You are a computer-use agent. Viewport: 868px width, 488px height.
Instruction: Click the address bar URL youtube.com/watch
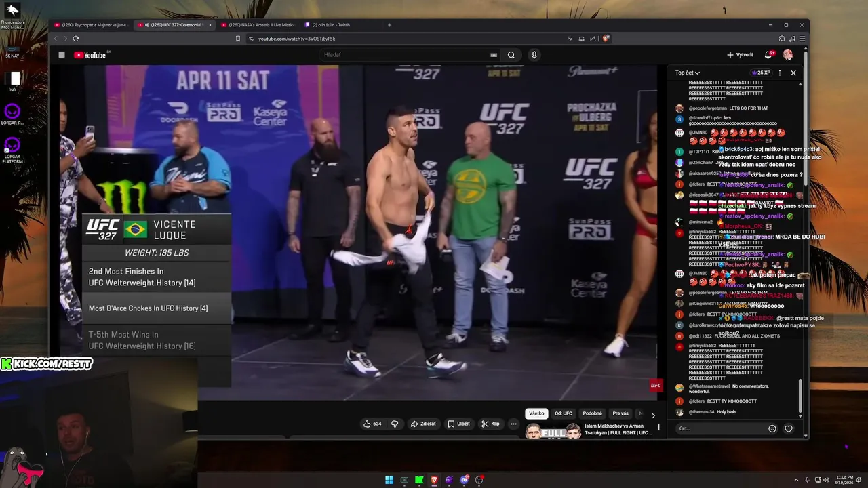[x=296, y=39]
